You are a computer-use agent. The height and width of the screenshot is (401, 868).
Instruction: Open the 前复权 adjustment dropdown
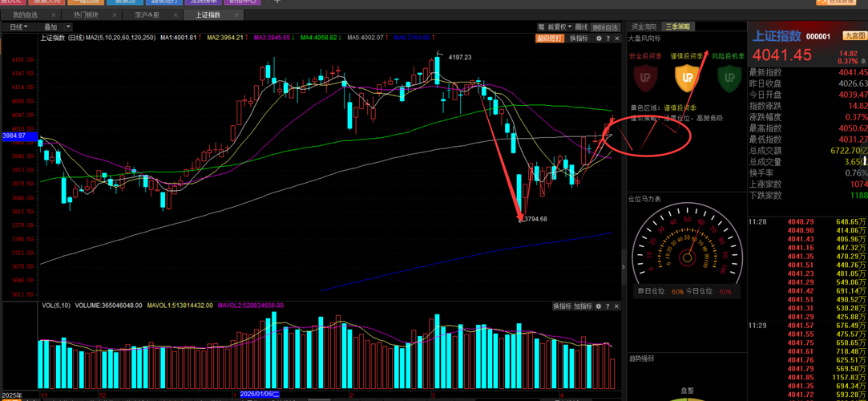559,26
